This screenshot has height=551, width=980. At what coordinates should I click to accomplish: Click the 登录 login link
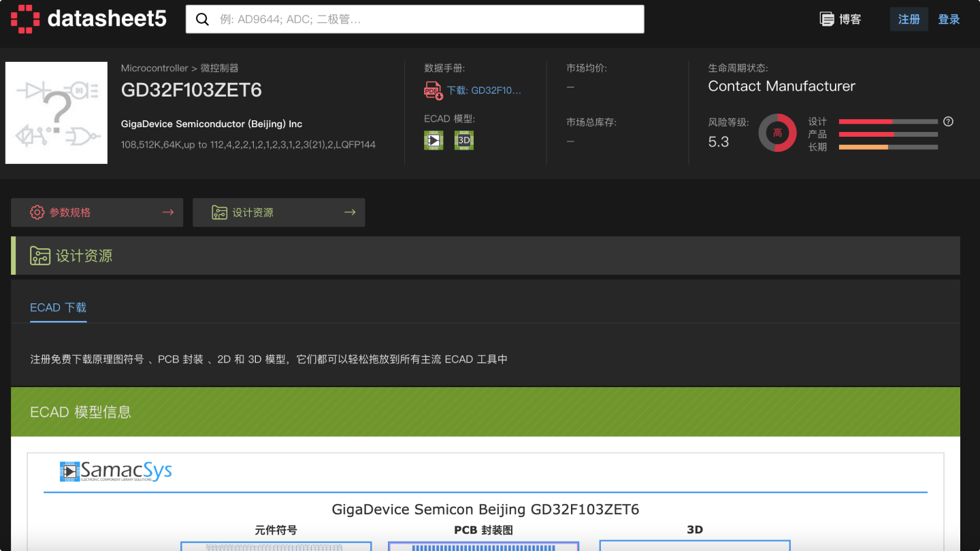pos(949,19)
